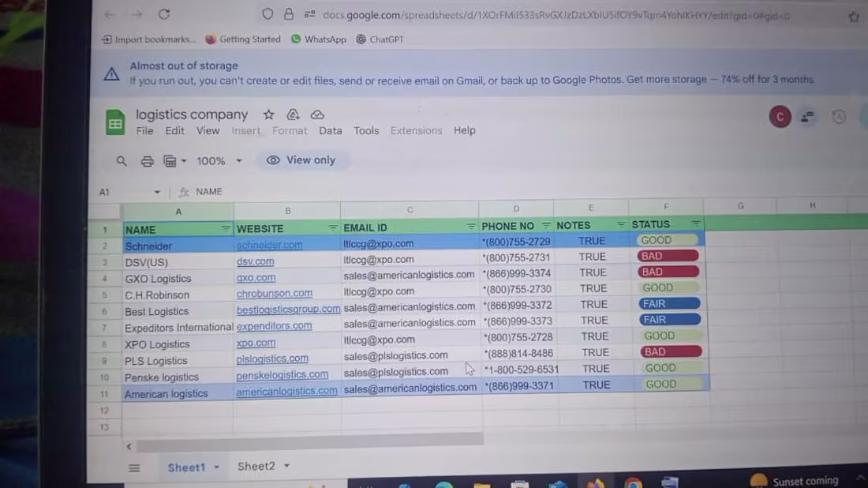Open the ChatGPT bookmark
This screenshot has width=868, height=488.
(380, 39)
